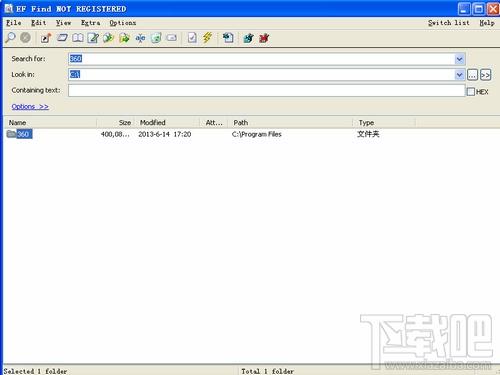Sort results by Size column header

pos(116,123)
